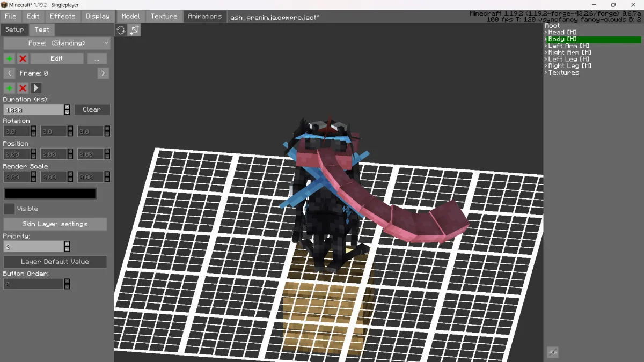
Task: Increase Duration with the up stepper arrow
Action: (x=67, y=107)
